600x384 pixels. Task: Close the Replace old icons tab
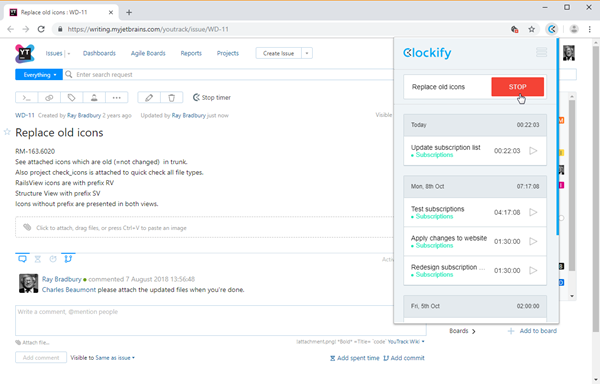(x=111, y=12)
